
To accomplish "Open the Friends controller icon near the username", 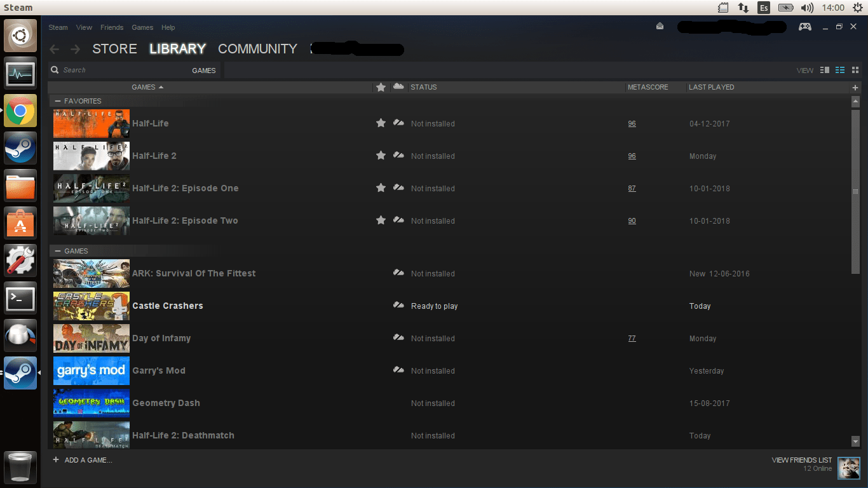I will 805,27.
